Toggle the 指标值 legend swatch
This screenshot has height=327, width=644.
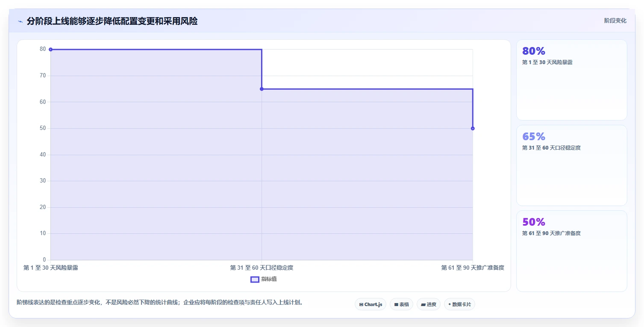255,280
